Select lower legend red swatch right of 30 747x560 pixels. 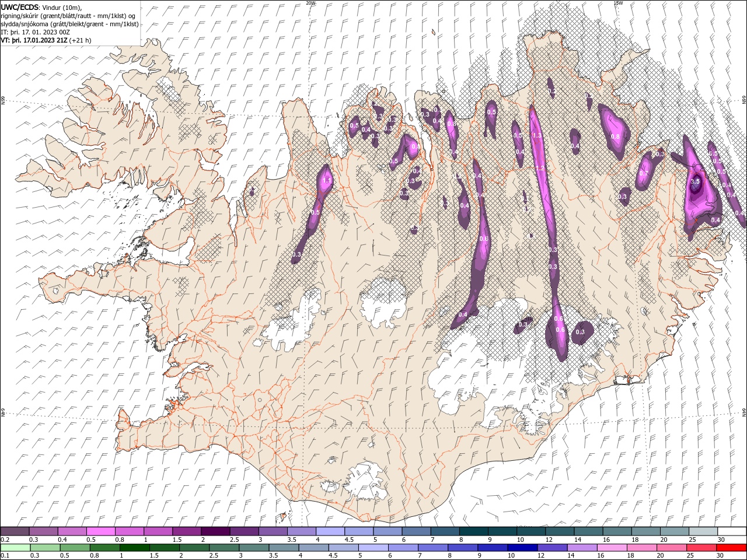pos(731,548)
